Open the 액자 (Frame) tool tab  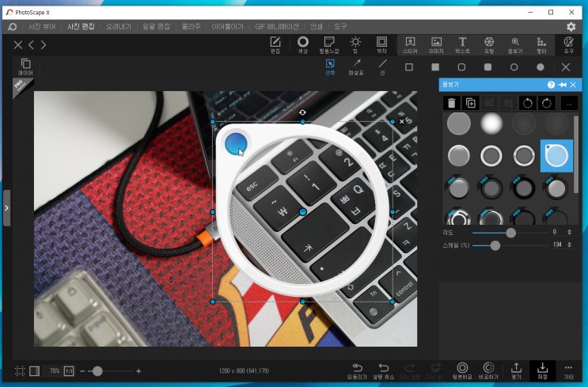click(381, 45)
